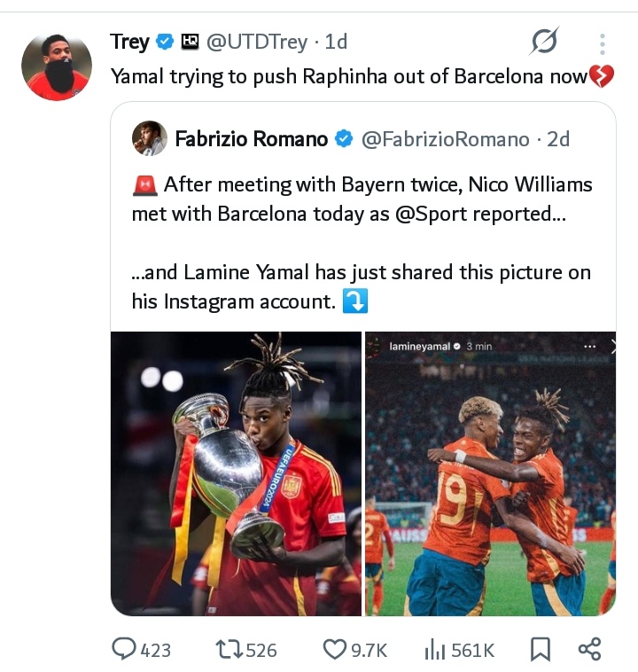Open Fabrizio Romano's small profile avatar

point(149,138)
